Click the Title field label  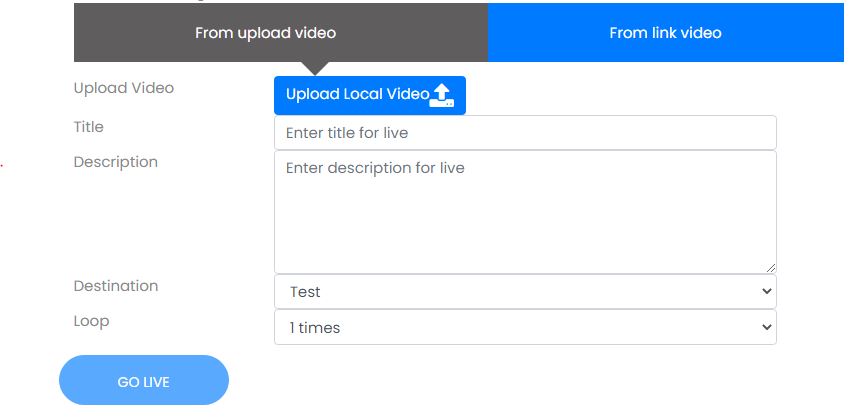(89, 126)
